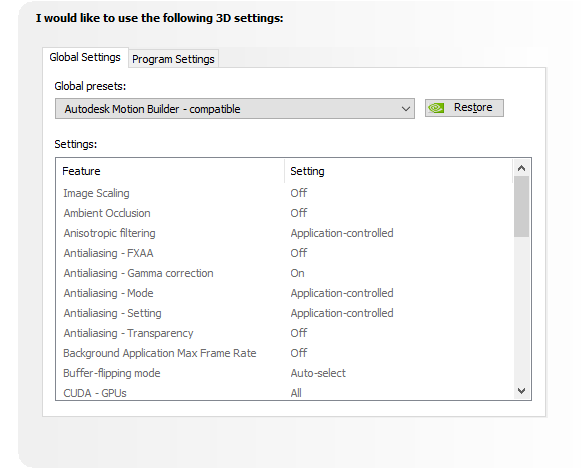The height and width of the screenshot is (470, 581).
Task: Click Off value for Antialiasing - Transparency
Action: click(299, 333)
